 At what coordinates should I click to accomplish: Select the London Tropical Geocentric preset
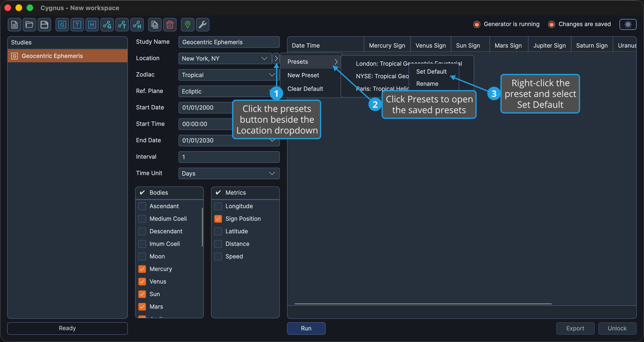[408, 63]
